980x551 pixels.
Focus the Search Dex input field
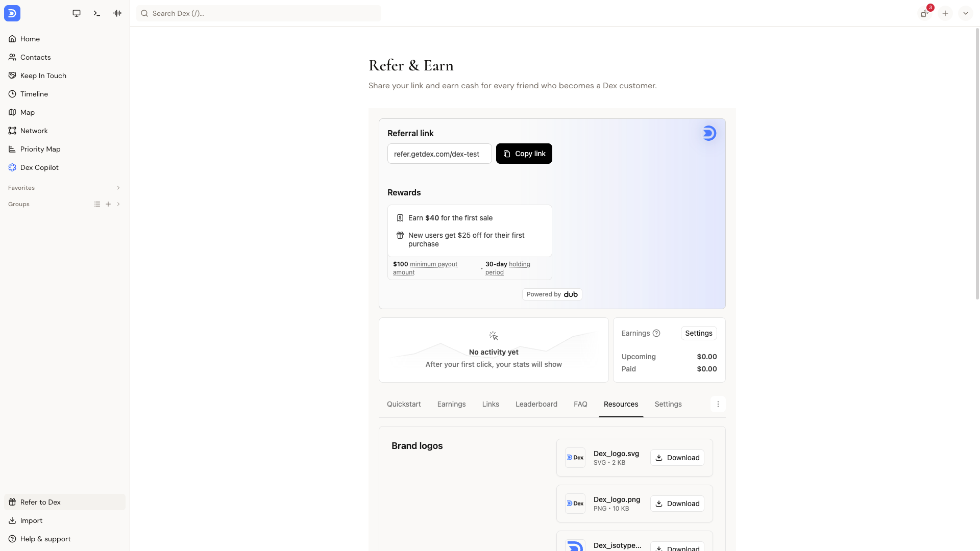pyautogui.click(x=259, y=13)
